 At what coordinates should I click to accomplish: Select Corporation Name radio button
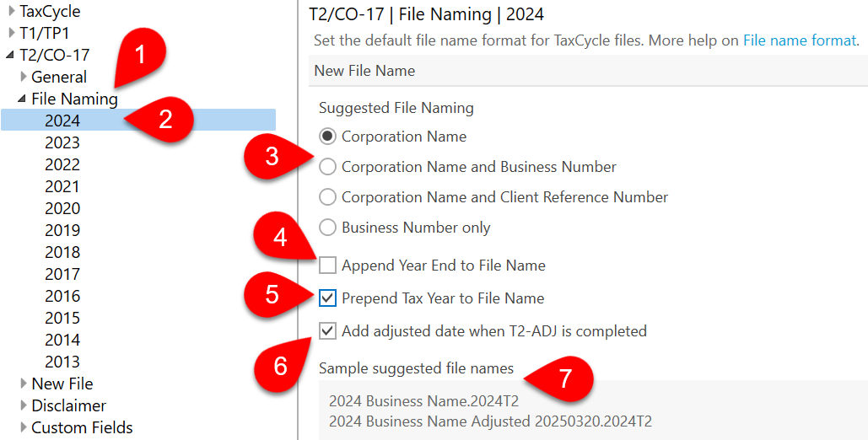(328, 137)
